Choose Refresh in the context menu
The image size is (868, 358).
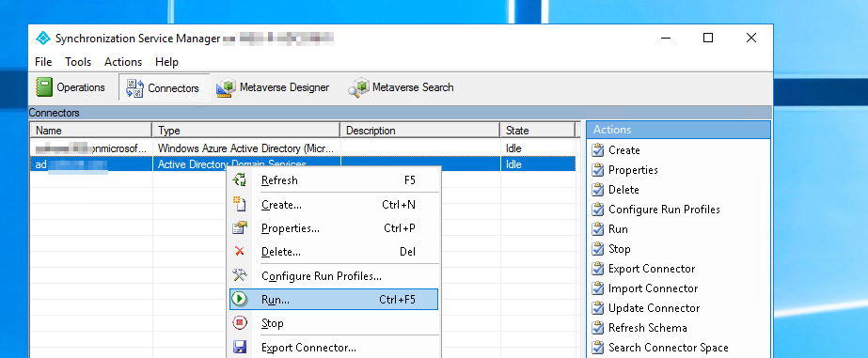333,180
